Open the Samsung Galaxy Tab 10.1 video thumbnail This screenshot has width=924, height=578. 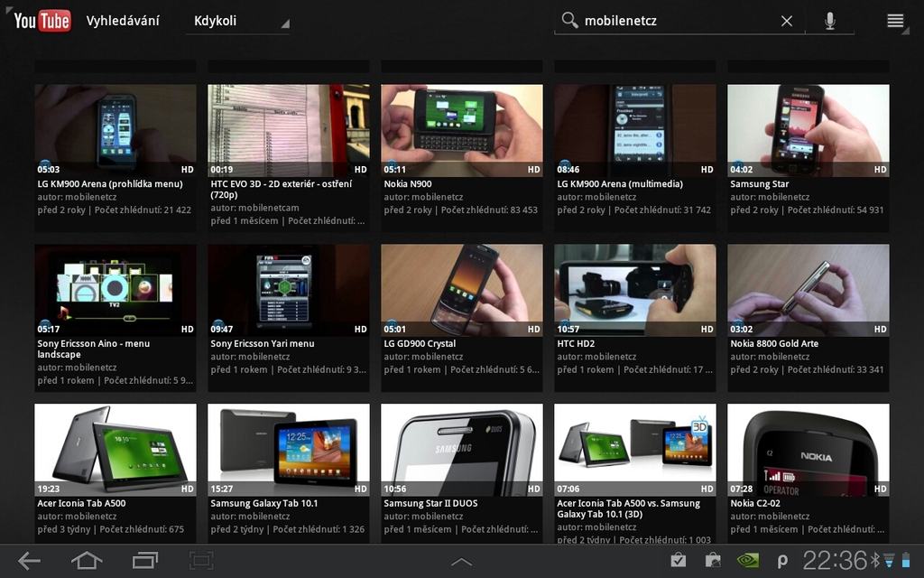click(x=288, y=446)
